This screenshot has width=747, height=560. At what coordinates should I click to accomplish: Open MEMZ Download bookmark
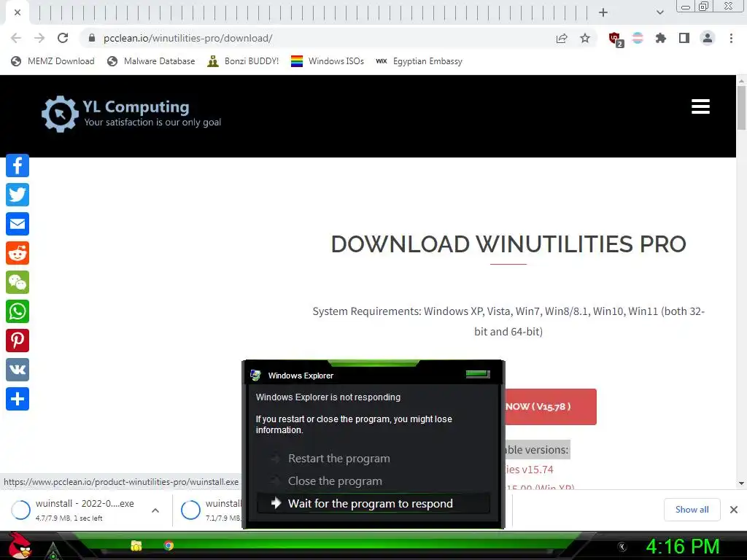pos(53,61)
